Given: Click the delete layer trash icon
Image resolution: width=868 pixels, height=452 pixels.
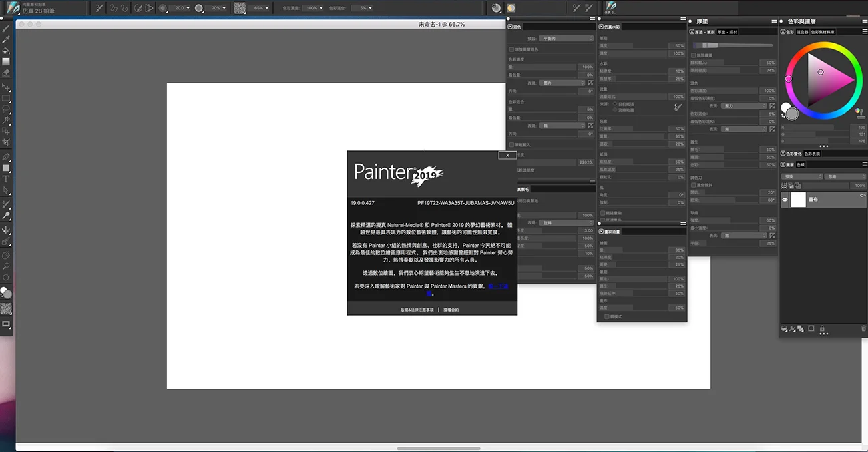Looking at the screenshot, I should (x=863, y=328).
